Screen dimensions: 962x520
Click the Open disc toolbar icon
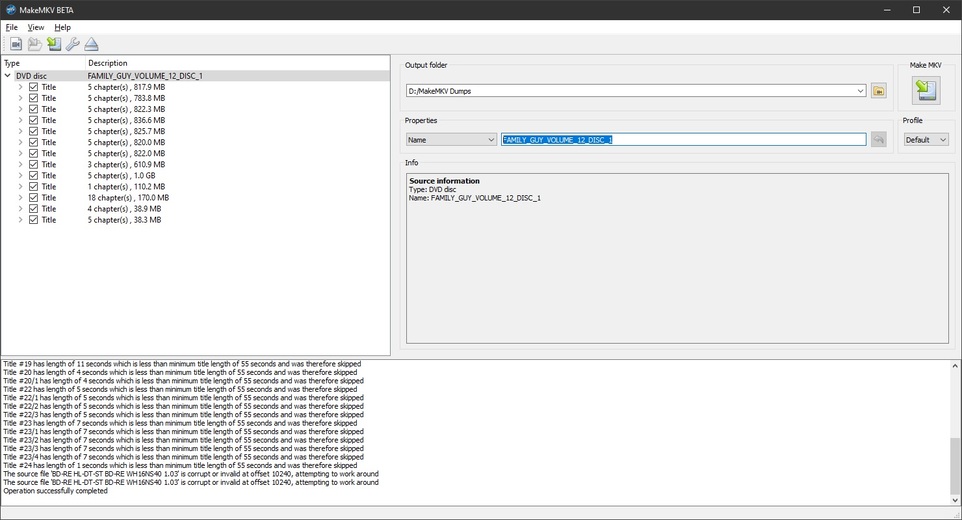(35, 44)
